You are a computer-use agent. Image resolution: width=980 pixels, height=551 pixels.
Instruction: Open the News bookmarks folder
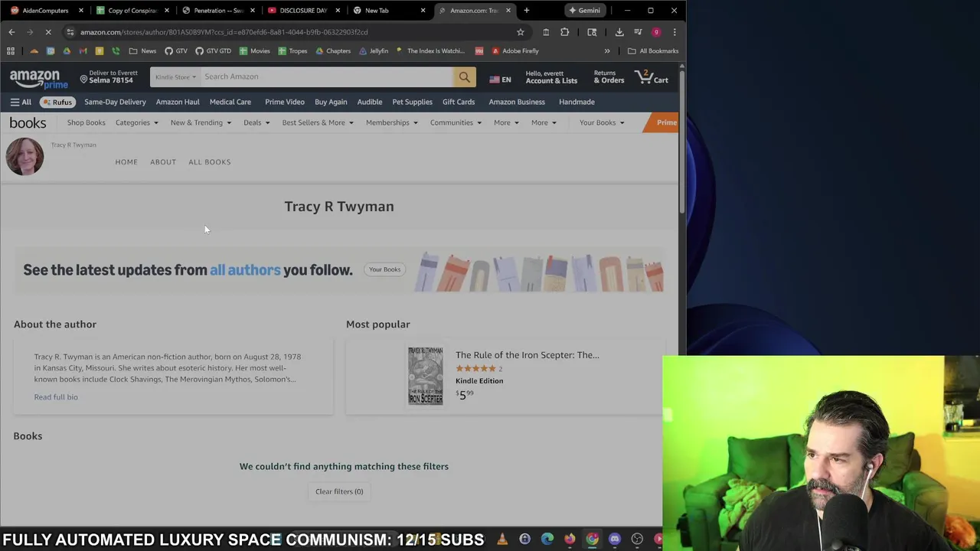(142, 51)
